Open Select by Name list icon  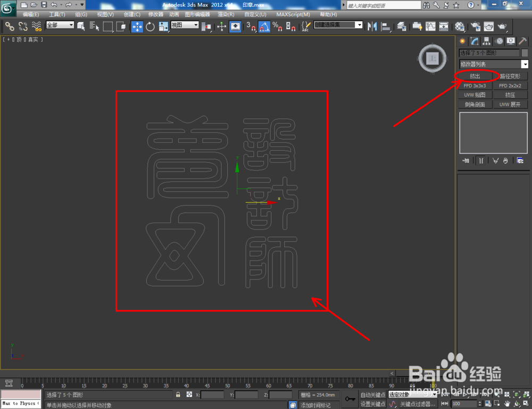[94, 26]
